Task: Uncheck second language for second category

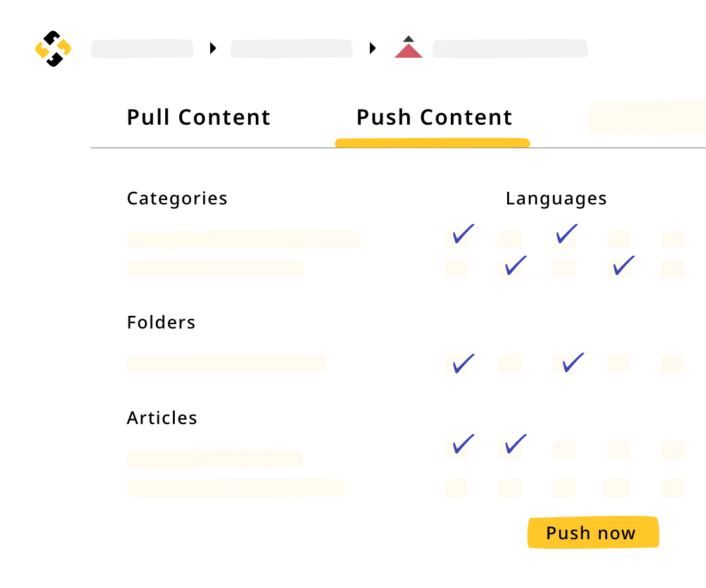Action: click(x=510, y=268)
